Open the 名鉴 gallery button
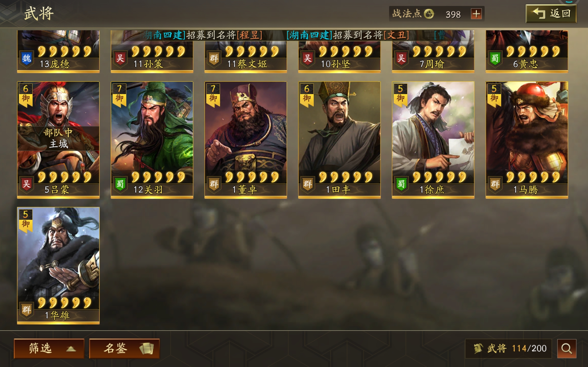 pos(124,348)
